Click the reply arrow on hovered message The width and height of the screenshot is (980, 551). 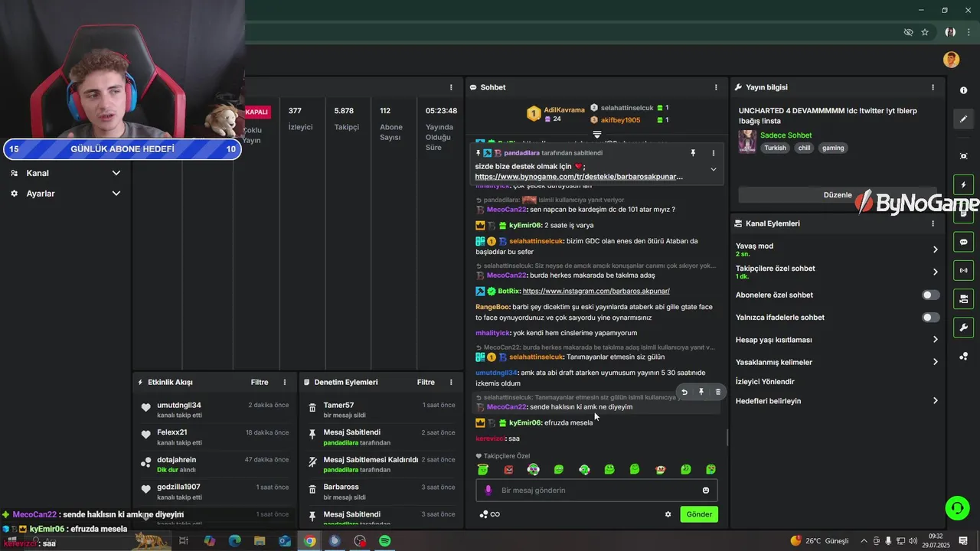point(684,392)
